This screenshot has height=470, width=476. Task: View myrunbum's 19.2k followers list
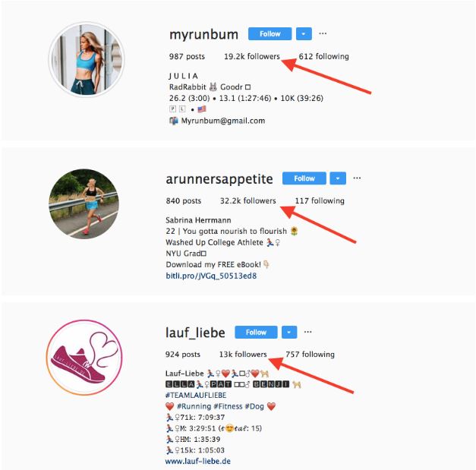(251, 56)
